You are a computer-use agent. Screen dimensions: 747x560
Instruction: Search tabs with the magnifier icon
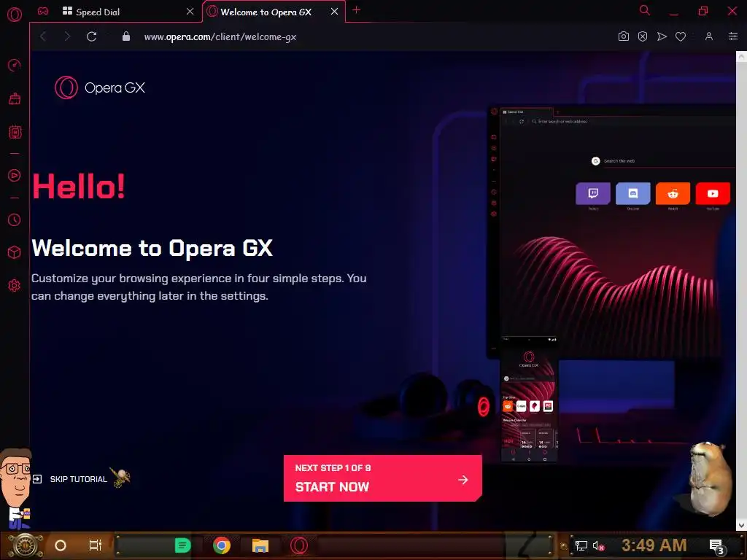644,10
